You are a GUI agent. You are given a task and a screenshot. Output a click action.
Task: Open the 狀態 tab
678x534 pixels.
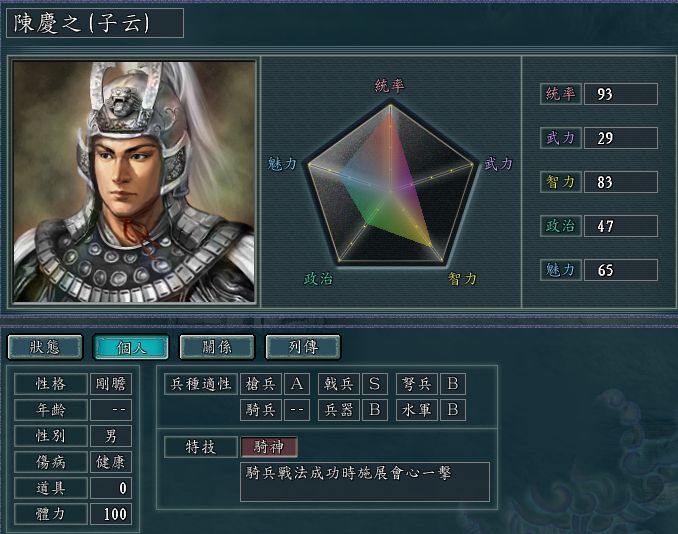(45, 347)
